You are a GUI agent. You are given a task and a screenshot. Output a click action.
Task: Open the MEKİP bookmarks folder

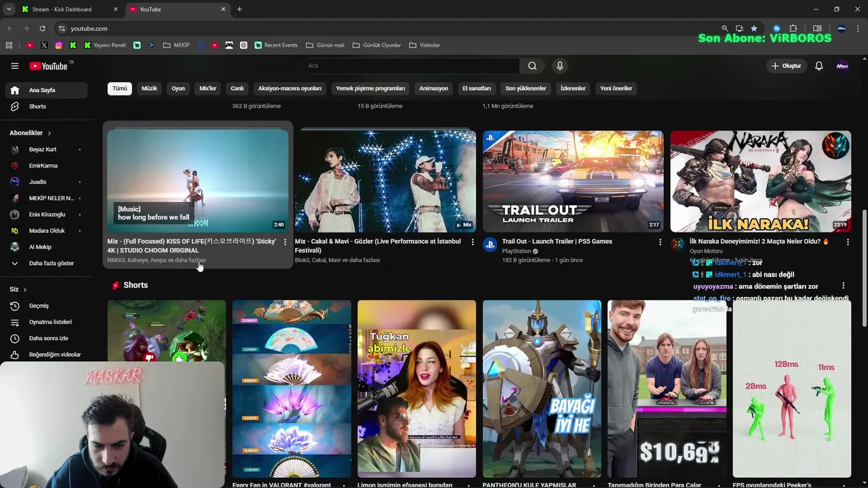click(x=177, y=45)
